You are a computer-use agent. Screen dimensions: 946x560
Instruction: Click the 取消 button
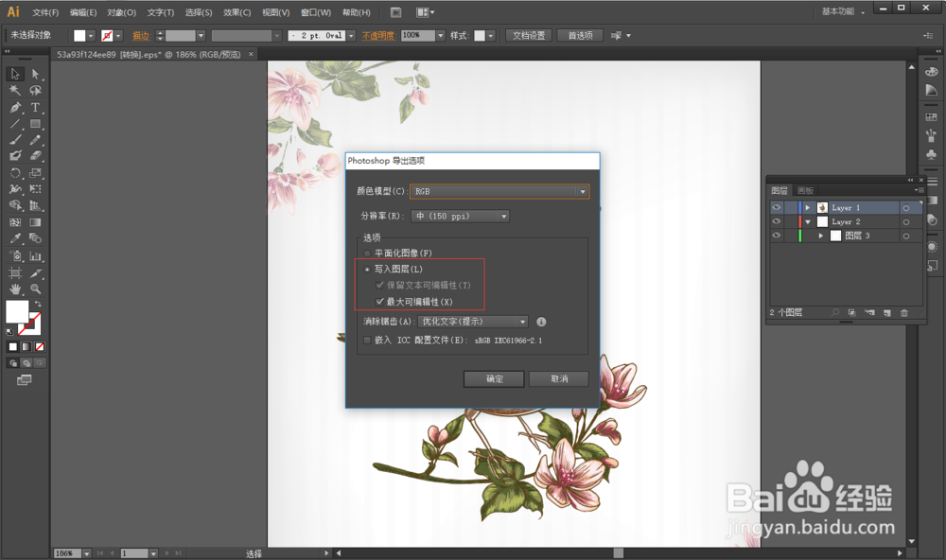click(559, 378)
